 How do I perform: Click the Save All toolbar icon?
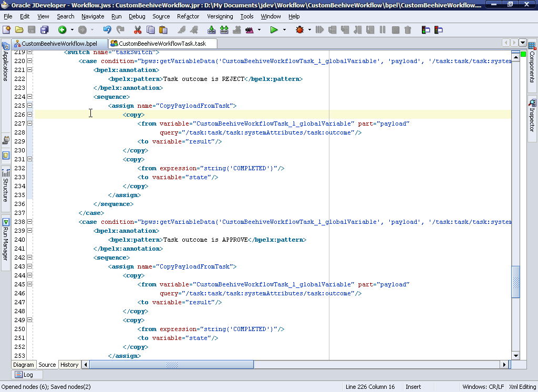(45, 30)
